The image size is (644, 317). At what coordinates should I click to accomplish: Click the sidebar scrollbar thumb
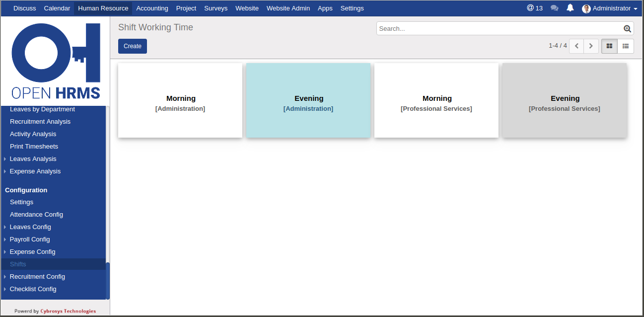click(108, 281)
